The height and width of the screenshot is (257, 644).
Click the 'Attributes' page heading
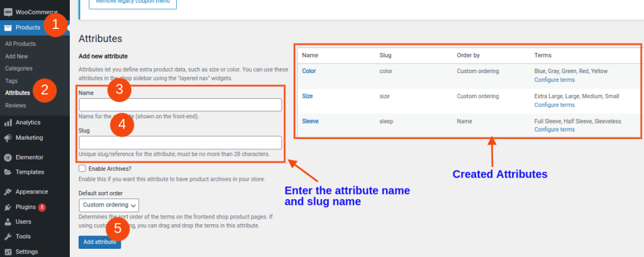pos(100,38)
